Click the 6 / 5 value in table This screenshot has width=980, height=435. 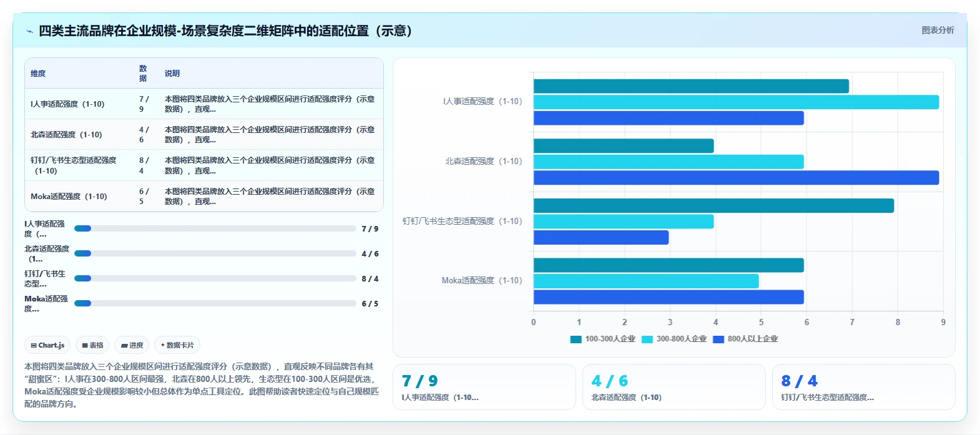144,196
